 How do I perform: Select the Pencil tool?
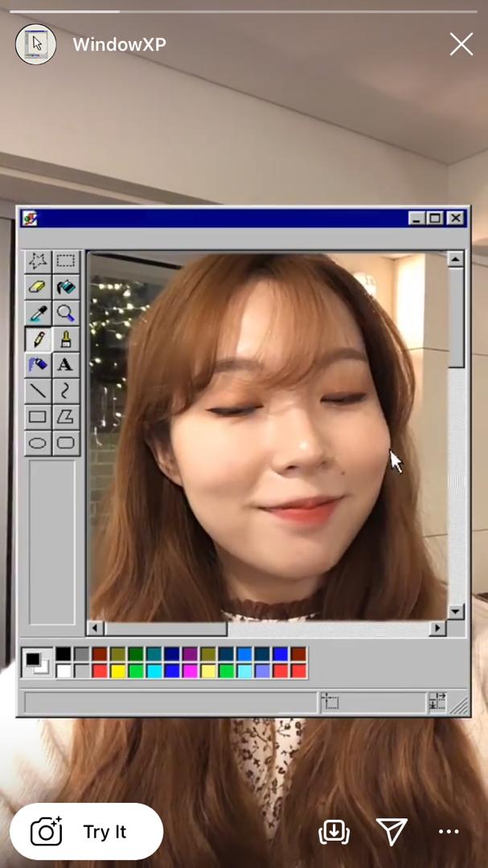click(38, 338)
